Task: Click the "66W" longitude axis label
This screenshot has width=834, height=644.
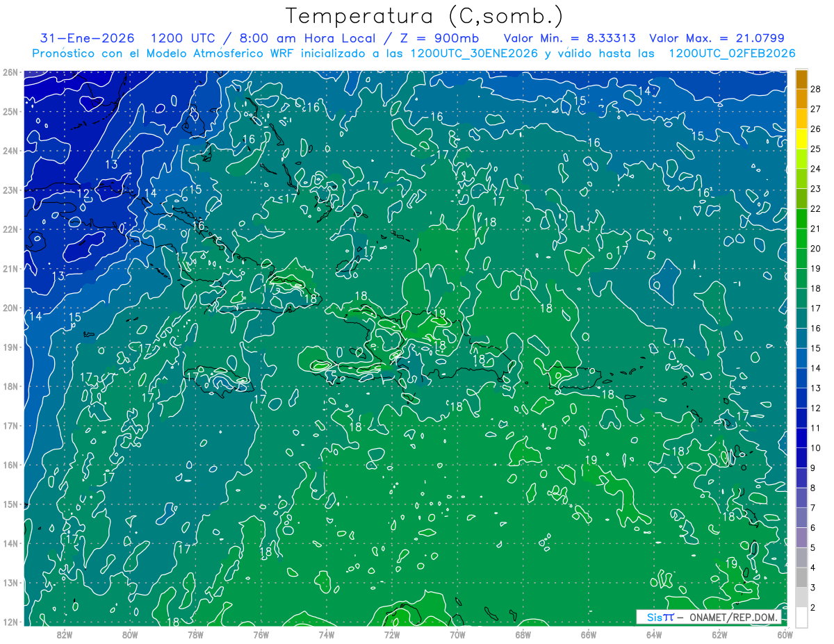Action: (589, 635)
